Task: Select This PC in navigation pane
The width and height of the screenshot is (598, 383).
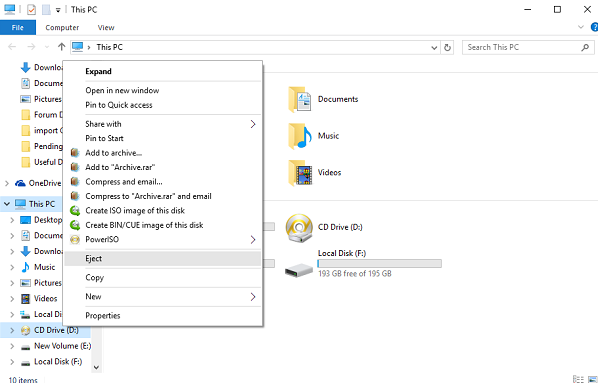Action: pos(35,204)
